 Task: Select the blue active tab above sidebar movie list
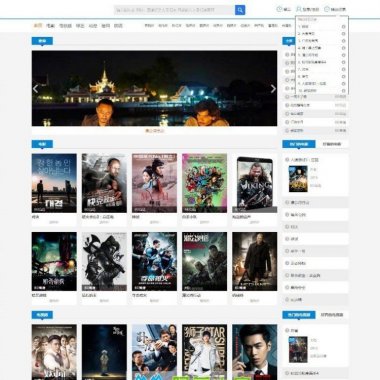point(299,144)
